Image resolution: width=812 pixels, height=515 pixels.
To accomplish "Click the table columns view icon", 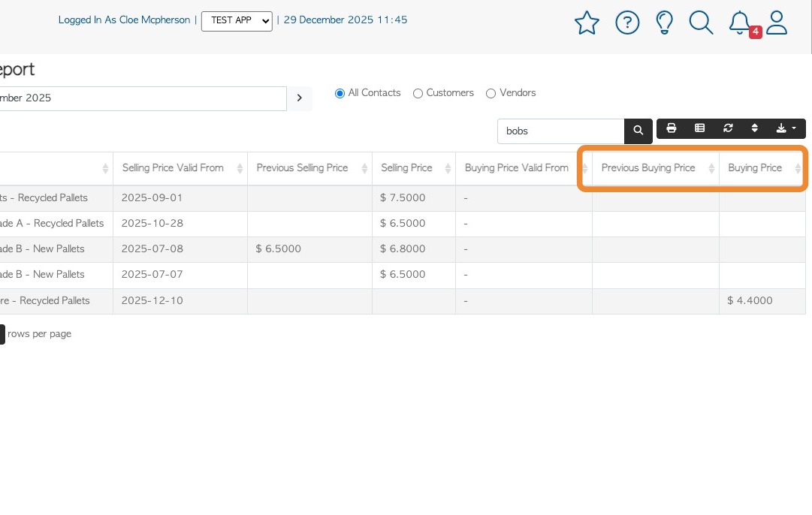I will click(699, 128).
